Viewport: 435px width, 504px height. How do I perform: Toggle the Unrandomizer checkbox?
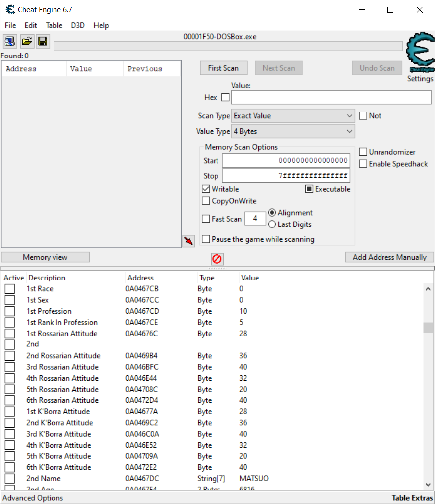point(363,152)
